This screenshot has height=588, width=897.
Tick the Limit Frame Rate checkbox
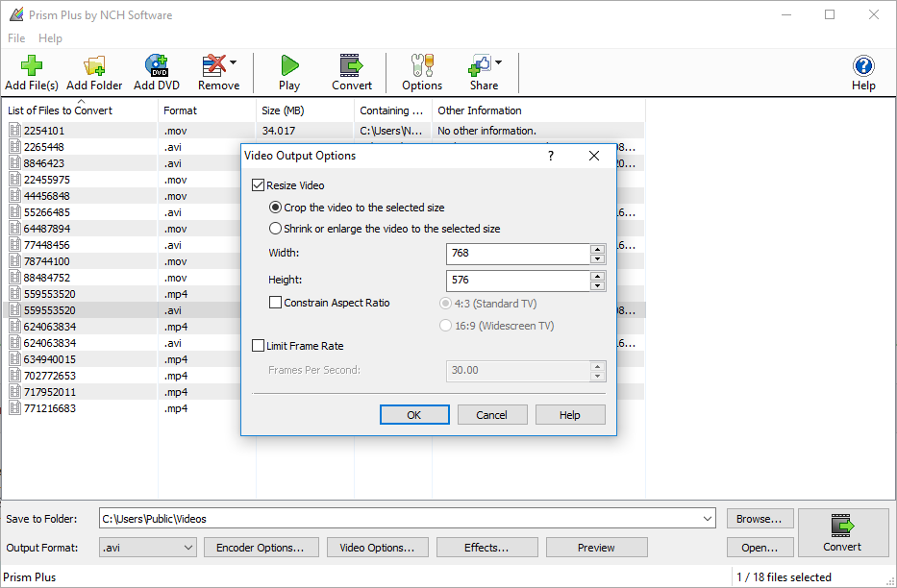click(258, 346)
